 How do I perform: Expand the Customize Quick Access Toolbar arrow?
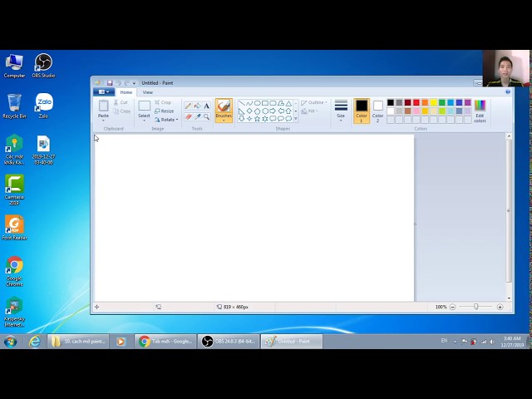pos(134,83)
